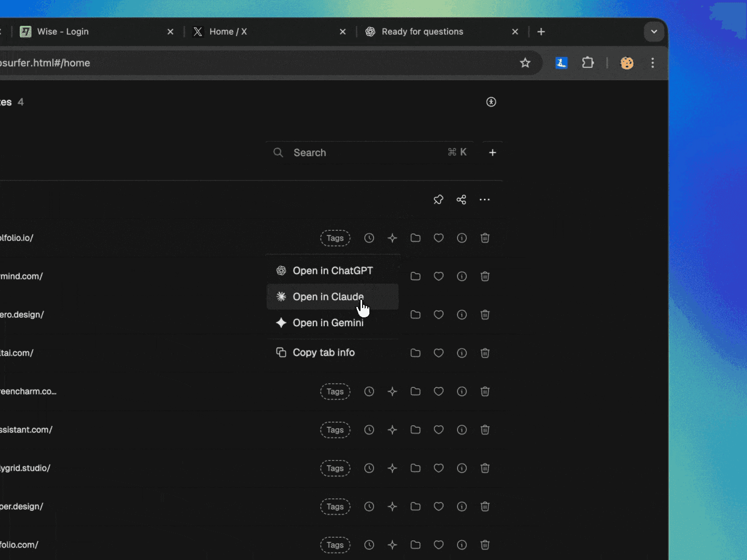
Task: Add Tags to the per.design row
Action: [335, 507]
